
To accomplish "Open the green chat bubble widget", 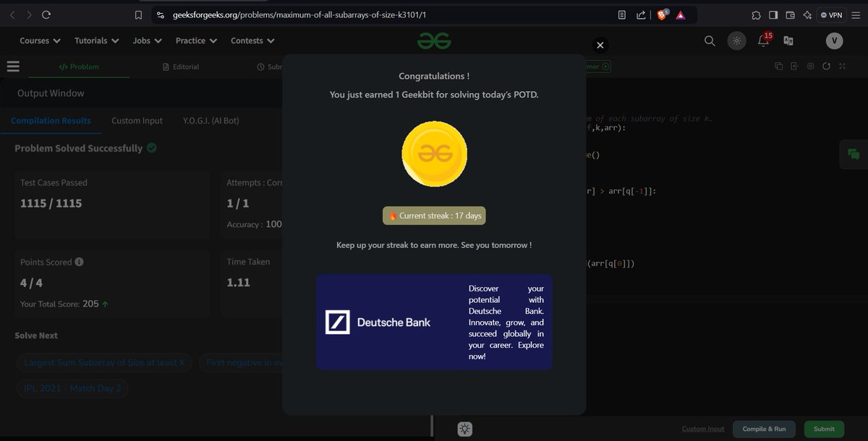I will [854, 154].
